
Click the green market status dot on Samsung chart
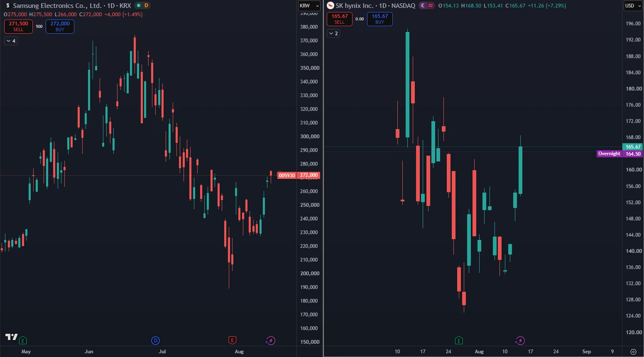[x=139, y=6]
